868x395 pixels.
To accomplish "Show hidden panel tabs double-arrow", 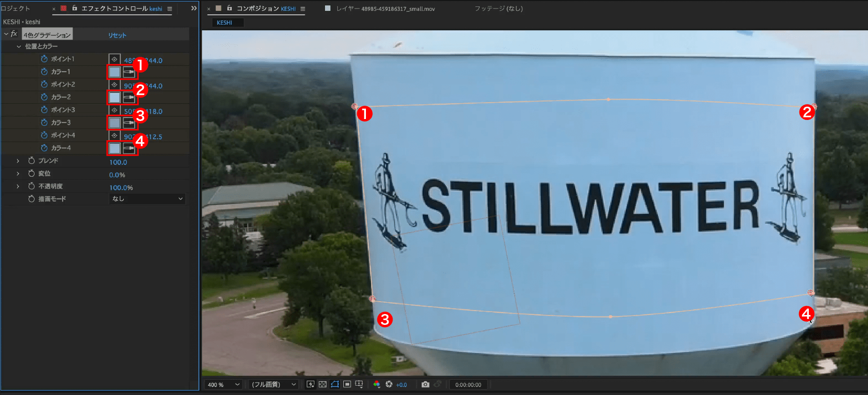I will (194, 8).
